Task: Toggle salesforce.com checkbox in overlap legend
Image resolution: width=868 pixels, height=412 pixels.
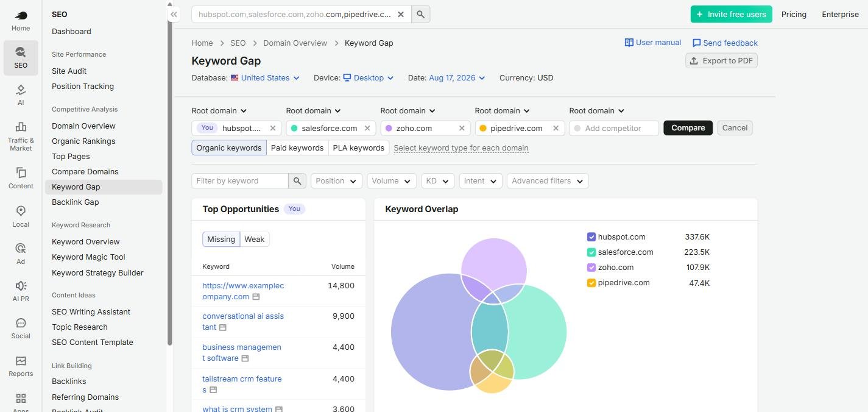Action: pos(591,252)
